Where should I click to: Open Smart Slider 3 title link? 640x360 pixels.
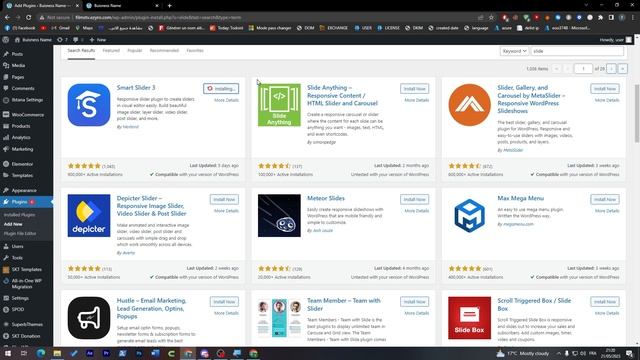click(136, 87)
